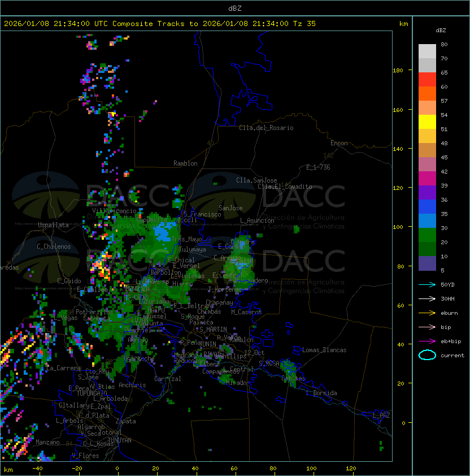This screenshot has height=476, width=470.
Task: Select the 'Lomas_Blancas' place label
Action: pos(324,350)
